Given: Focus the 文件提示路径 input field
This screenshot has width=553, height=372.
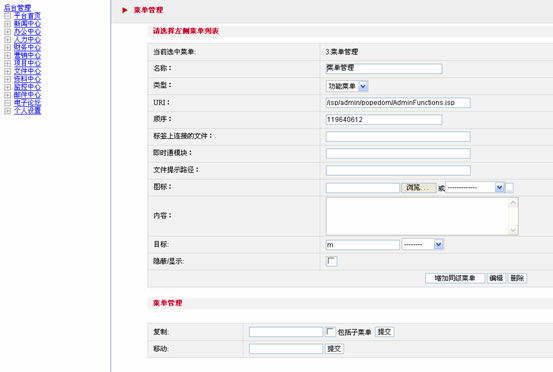Looking at the screenshot, I should pos(398,170).
